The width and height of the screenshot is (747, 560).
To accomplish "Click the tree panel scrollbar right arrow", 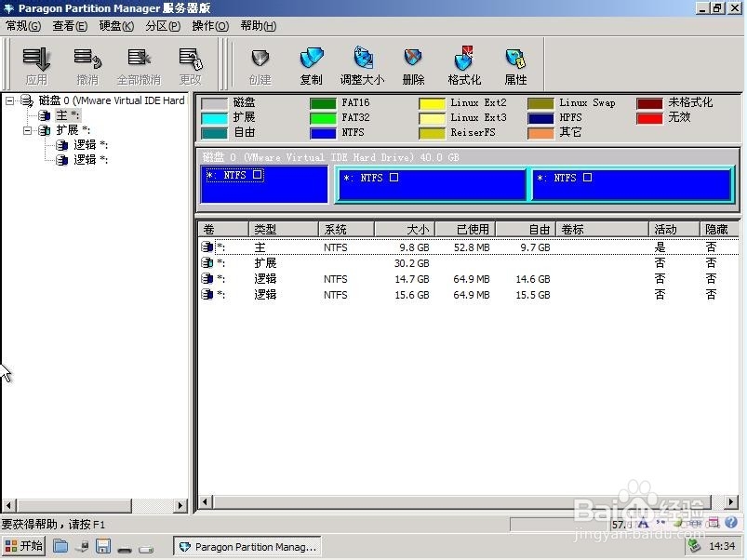I will [180, 505].
